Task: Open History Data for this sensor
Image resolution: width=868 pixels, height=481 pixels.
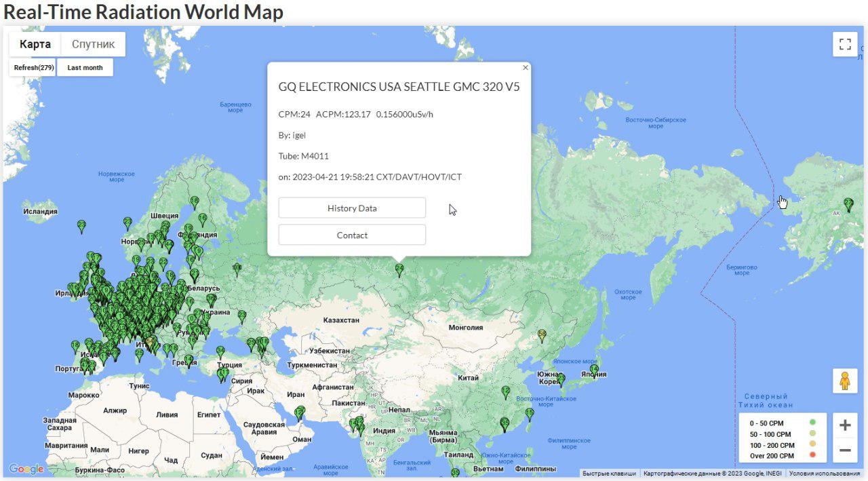Action: 352,208
